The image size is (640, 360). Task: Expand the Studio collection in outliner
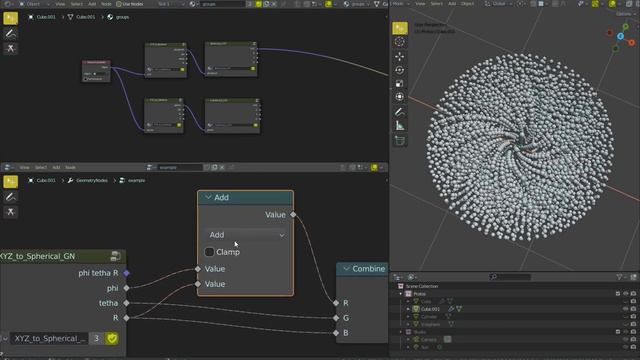point(401,332)
